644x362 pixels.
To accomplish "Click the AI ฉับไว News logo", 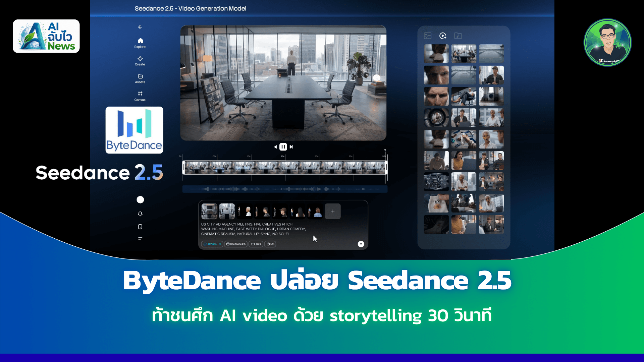I will click(46, 36).
